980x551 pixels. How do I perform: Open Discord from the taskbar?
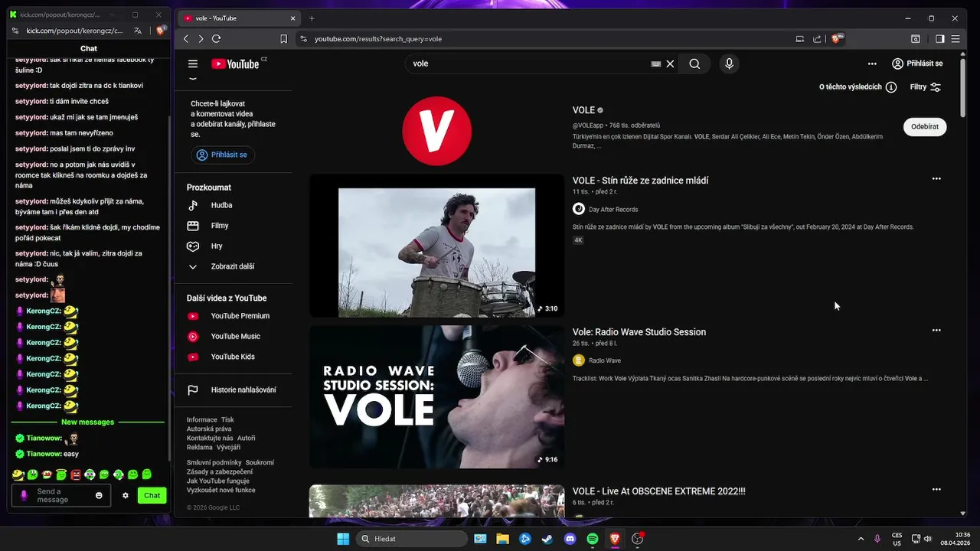click(x=570, y=539)
